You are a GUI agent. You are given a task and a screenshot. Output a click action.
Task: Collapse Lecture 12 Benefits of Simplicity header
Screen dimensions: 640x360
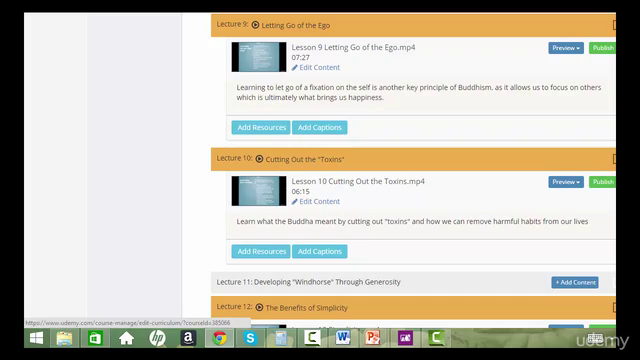point(413,307)
